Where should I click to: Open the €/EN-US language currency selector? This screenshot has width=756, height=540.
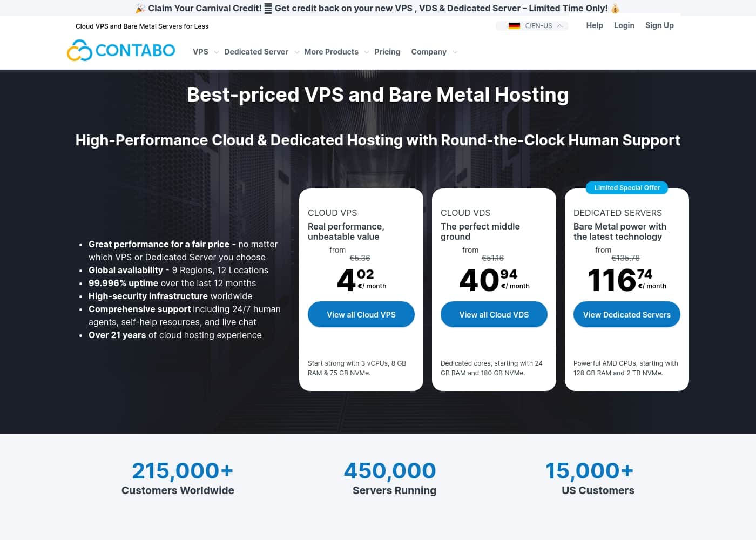(532, 25)
